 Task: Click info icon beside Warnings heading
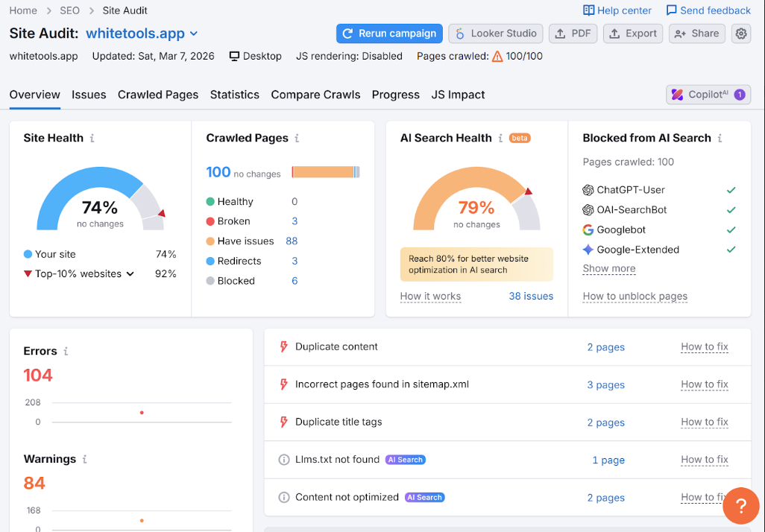tap(84, 460)
